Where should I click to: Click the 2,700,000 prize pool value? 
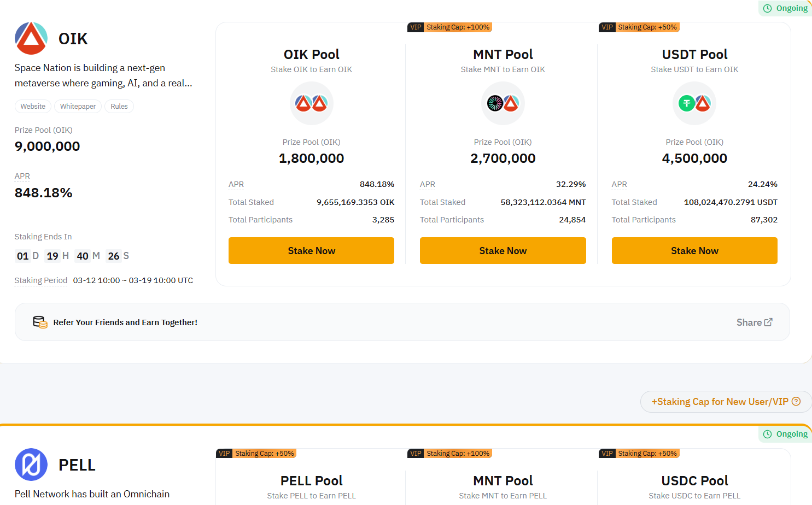503,158
